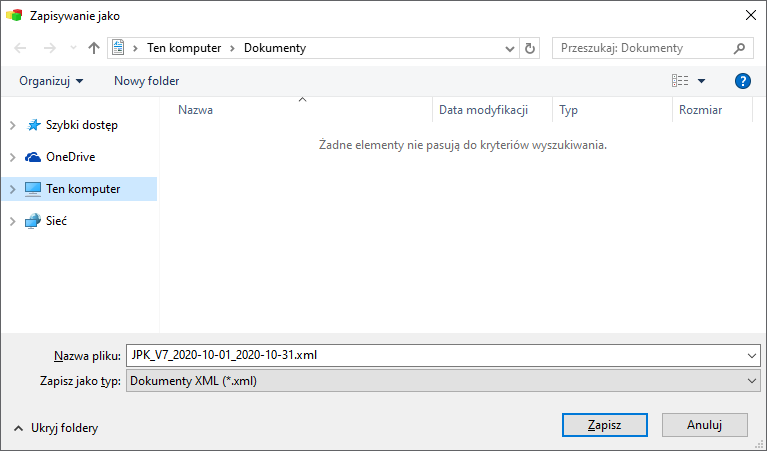Expand the Szybki dostęp tree node
767x451 pixels.
tap(13, 125)
